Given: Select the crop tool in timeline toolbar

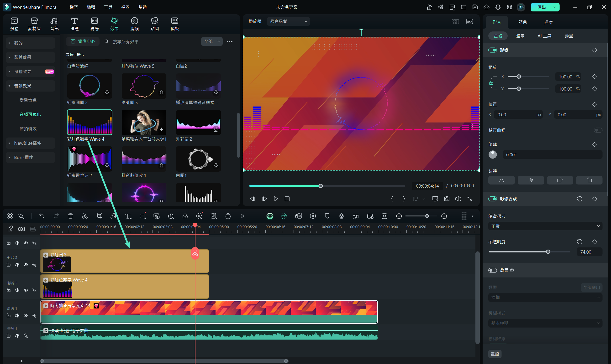Looking at the screenshot, I should 99,216.
